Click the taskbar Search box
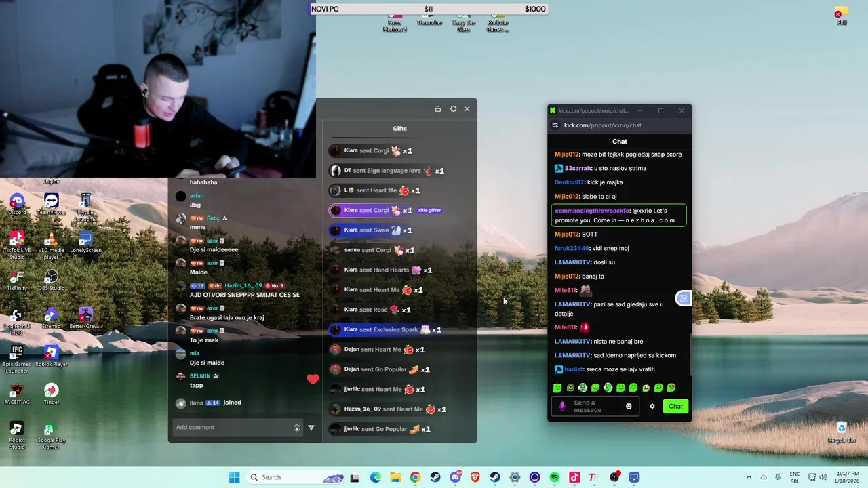 coord(296,477)
